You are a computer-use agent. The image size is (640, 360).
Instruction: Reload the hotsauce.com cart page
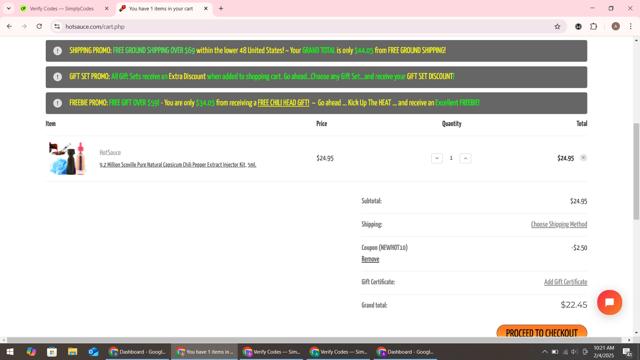[x=39, y=27]
